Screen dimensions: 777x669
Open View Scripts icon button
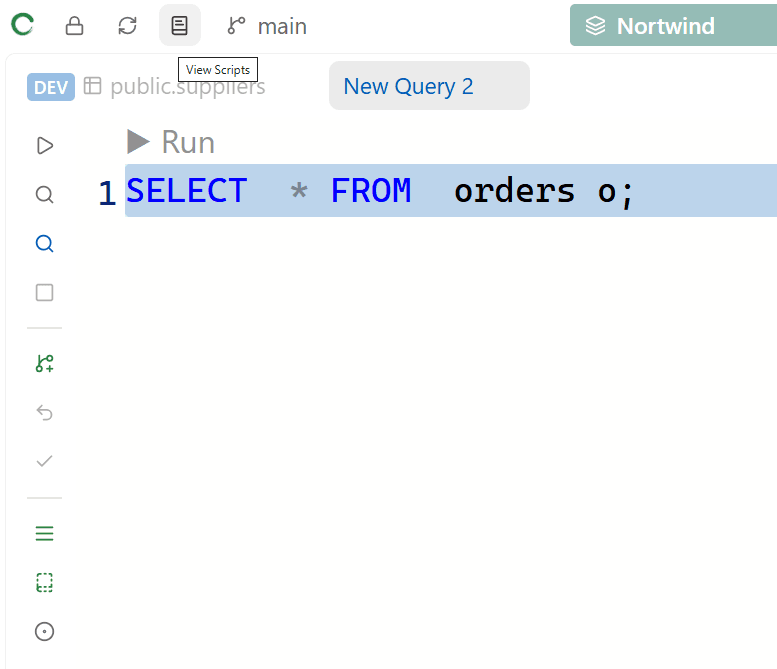[179, 25]
